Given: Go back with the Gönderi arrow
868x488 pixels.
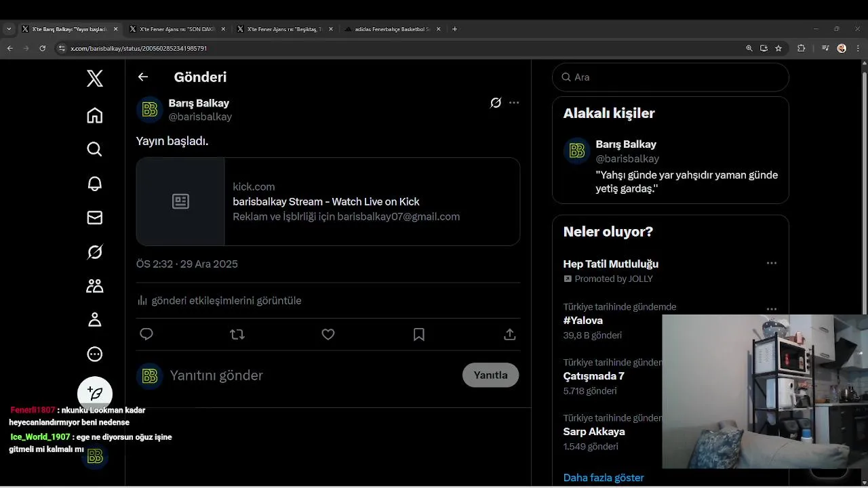Looking at the screenshot, I should (143, 77).
